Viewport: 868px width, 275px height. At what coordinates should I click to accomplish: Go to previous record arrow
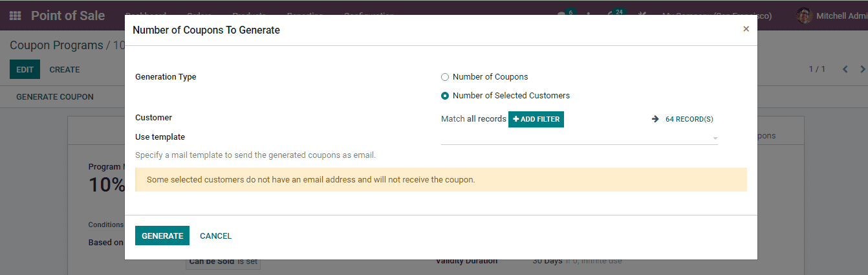click(845, 69)
